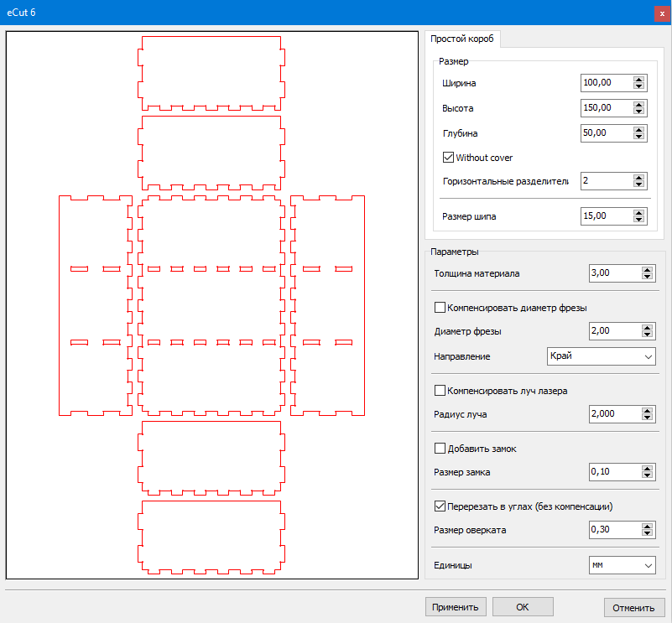Click the Высота value field

(x=607, y=108)
